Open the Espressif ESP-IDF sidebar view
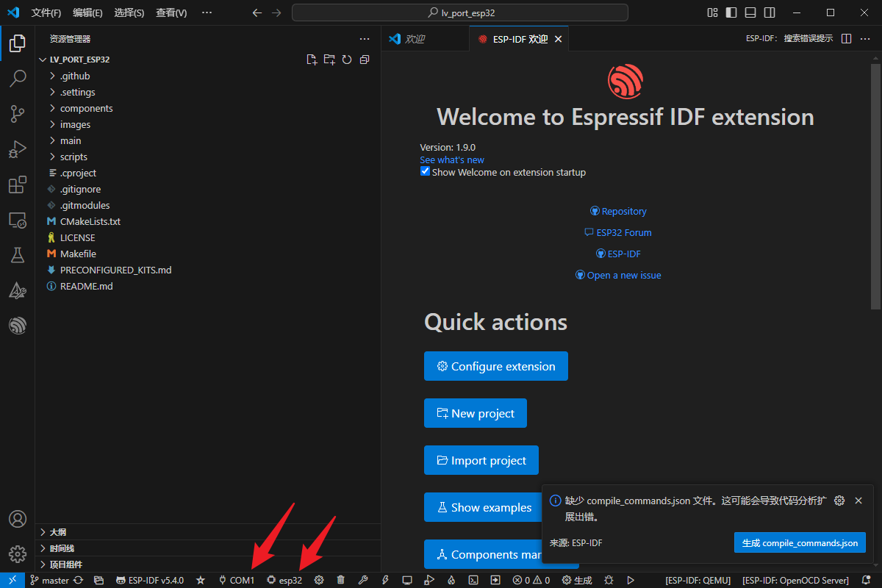This screenshot has height=588, width=882. (x=17, y=326)
